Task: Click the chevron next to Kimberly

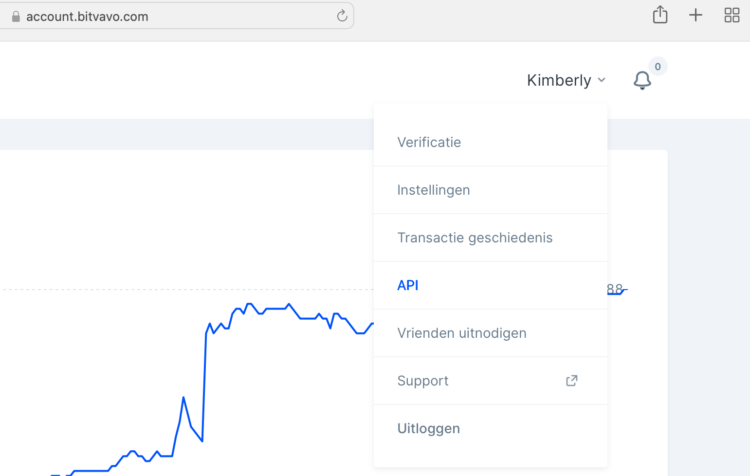Action: 602,80
